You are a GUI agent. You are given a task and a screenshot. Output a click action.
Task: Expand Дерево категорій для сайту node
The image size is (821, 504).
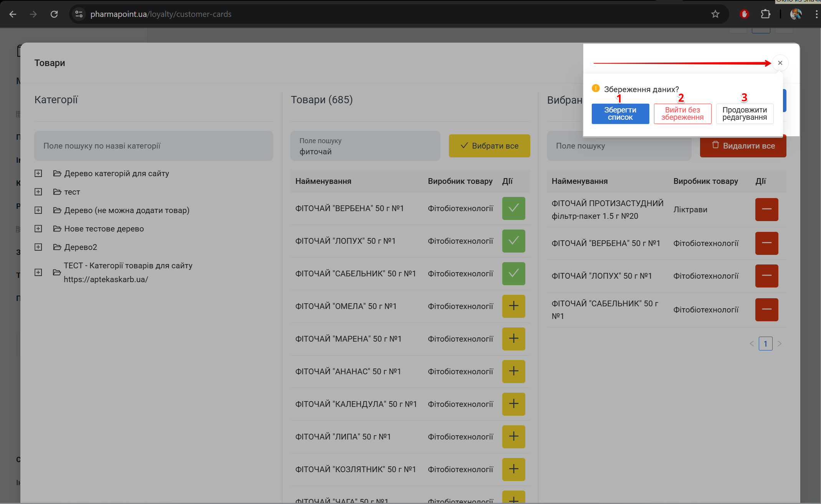click(x=38, y=174)
